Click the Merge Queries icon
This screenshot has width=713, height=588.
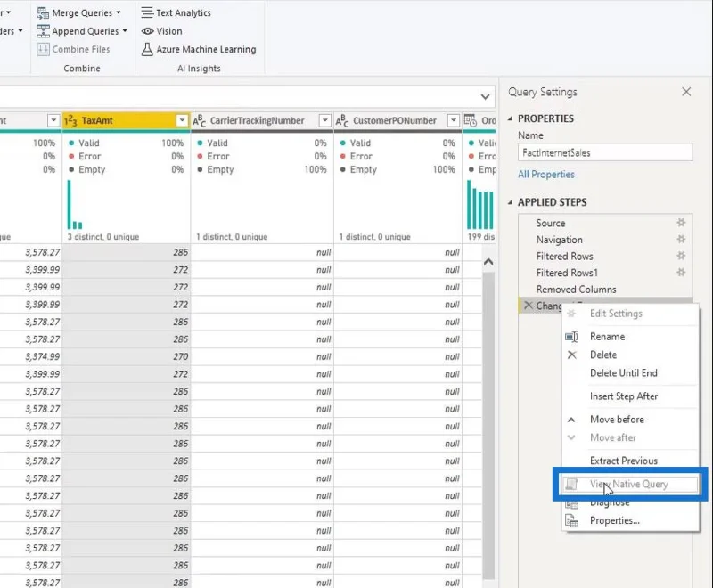tap(43, 13)
